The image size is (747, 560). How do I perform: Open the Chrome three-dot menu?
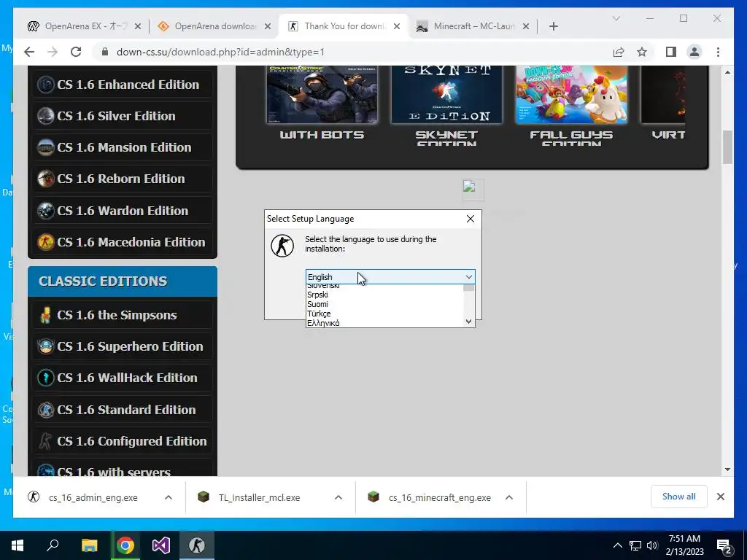[x=718, y=52]
